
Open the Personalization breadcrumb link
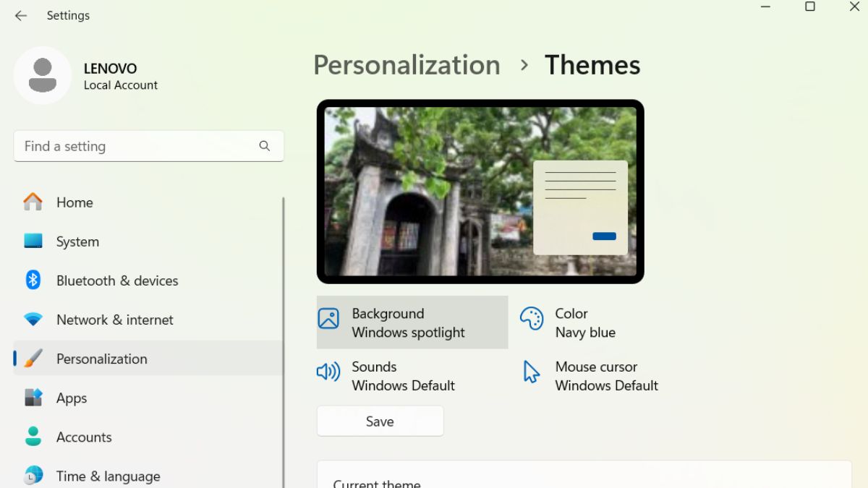(x=406, y=65)
